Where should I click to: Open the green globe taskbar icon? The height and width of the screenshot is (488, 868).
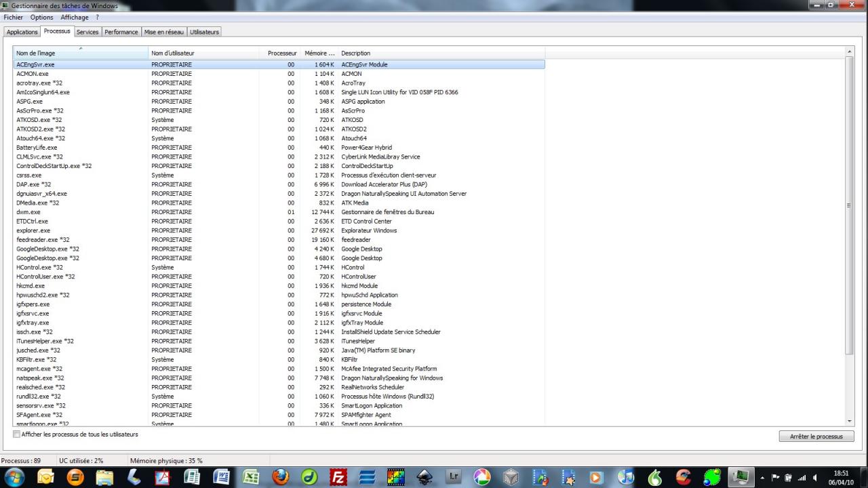712,477
